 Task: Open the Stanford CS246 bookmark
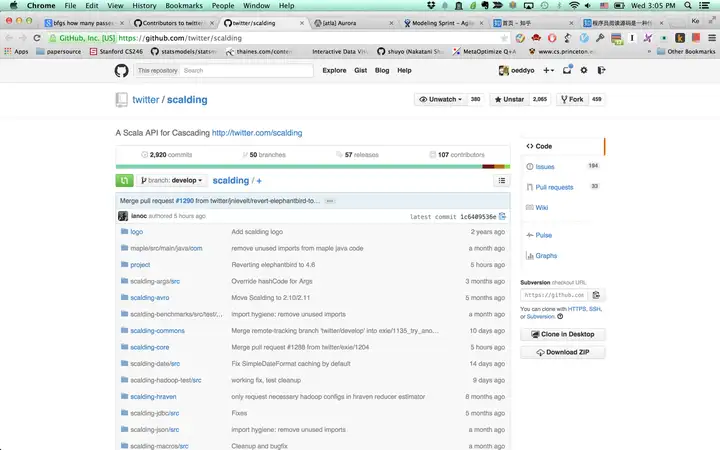117,52
